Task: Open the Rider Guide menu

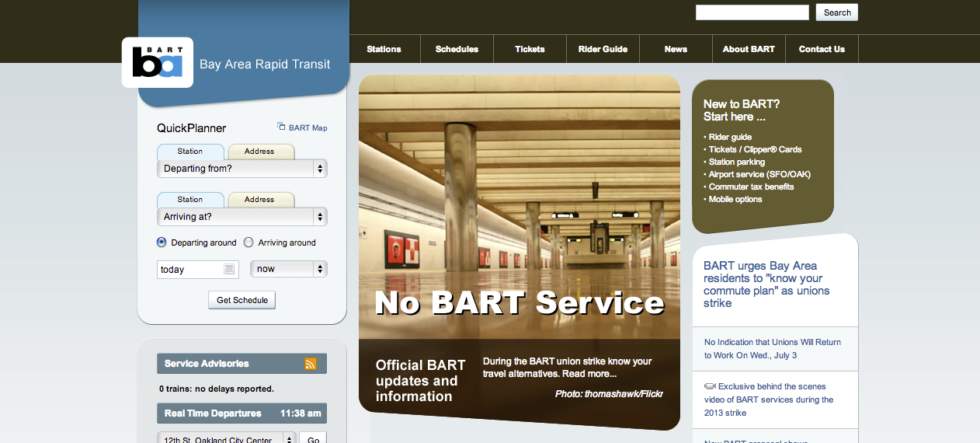Action: tap(603, 49)
